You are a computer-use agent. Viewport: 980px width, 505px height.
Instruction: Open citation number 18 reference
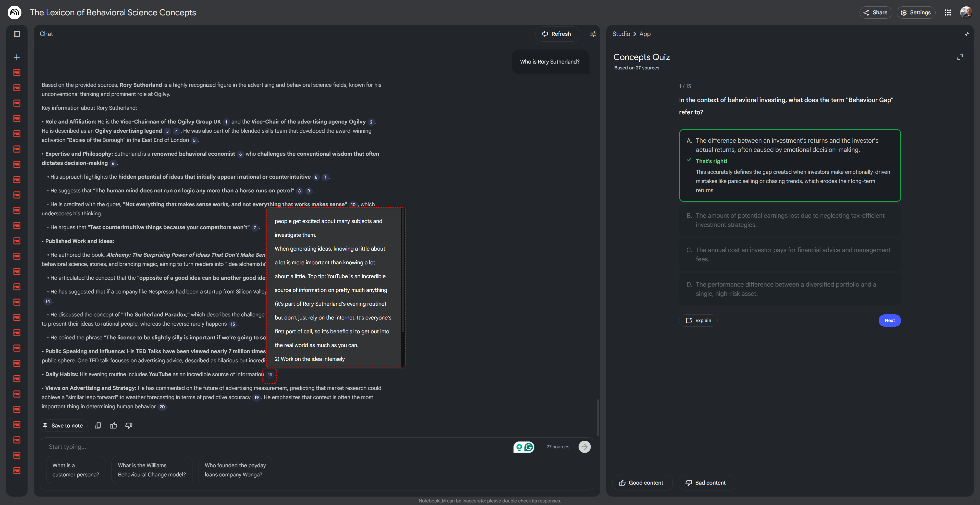pos(270,375)
